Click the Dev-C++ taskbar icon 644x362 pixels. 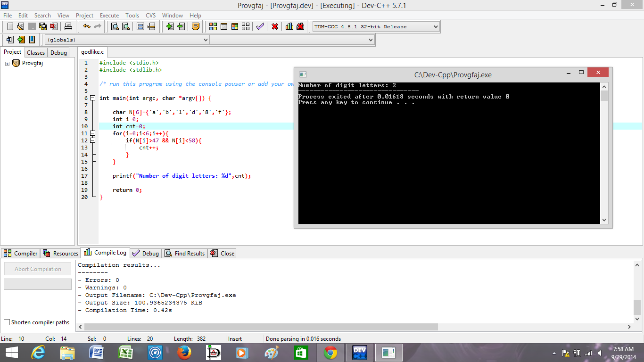coord(360,353)
